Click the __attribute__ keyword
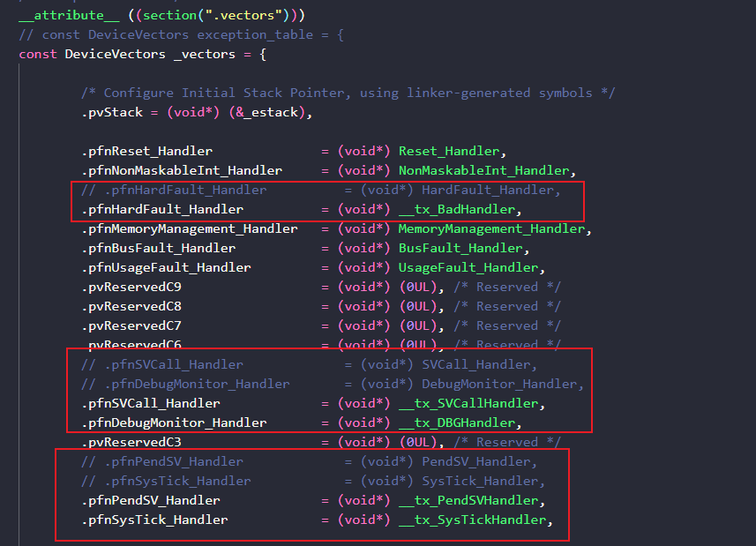 pos(69,15)
